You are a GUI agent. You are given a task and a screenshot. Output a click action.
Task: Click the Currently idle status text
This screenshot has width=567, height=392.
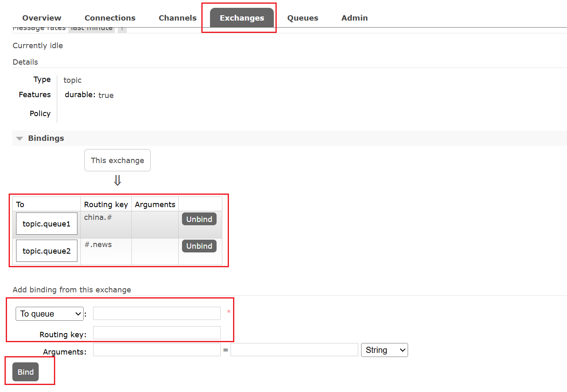(x=37, y=45)
